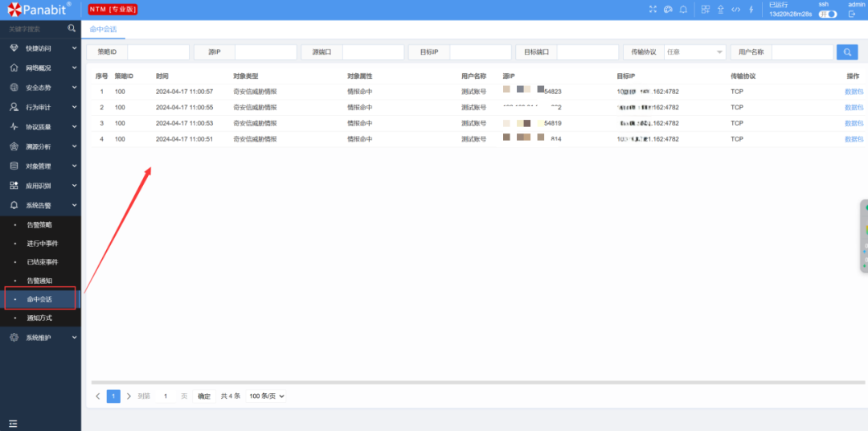The height and width of the screenshot is (431, 868).
Task: Expand the 安全态势 menu chevron
Action: pos(74,88)
